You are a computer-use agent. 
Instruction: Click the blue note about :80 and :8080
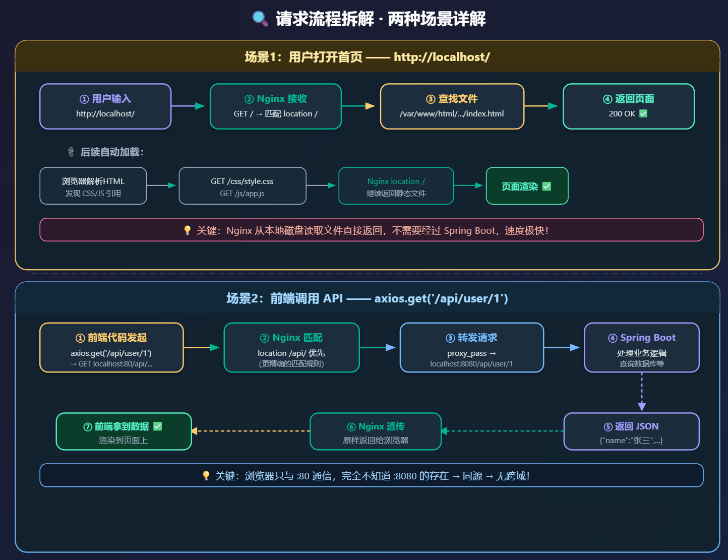click(x=372, y=475)
